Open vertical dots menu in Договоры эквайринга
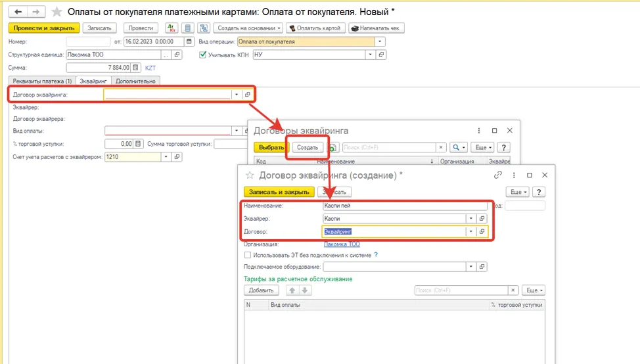640x364 pixels. [479, 131]
